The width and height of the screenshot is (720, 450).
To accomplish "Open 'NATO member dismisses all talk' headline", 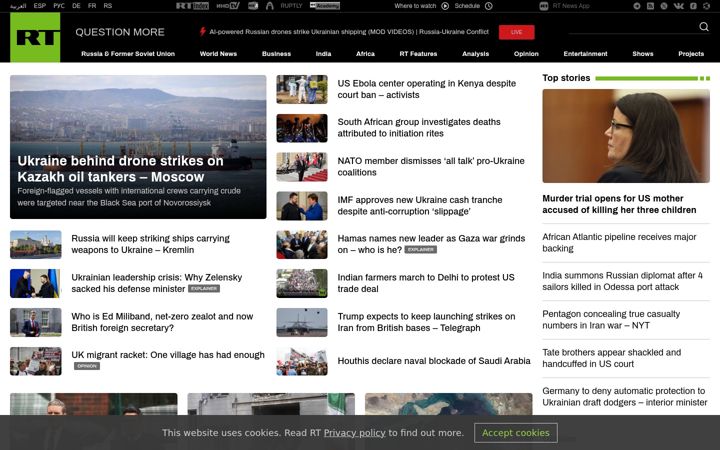I will click(431, 167).
